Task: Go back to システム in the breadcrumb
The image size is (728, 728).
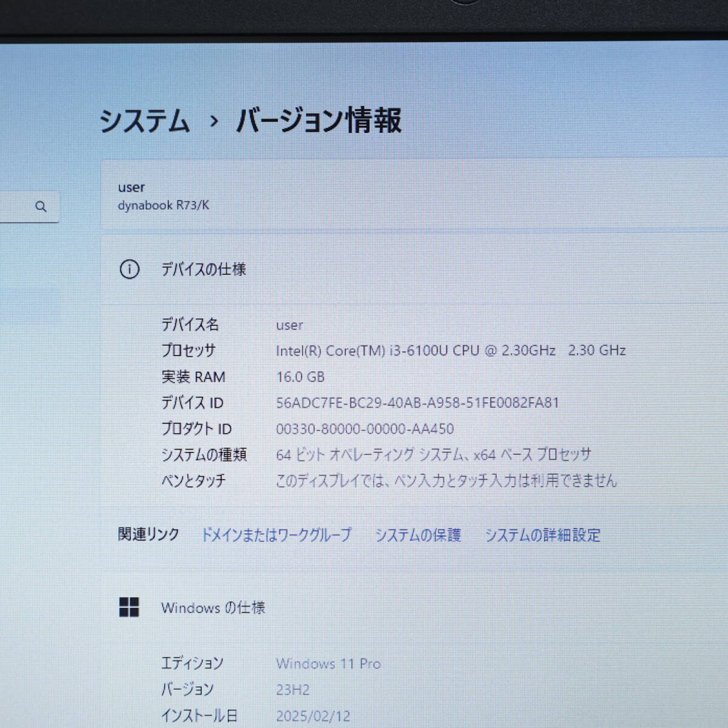Action: 144,120
